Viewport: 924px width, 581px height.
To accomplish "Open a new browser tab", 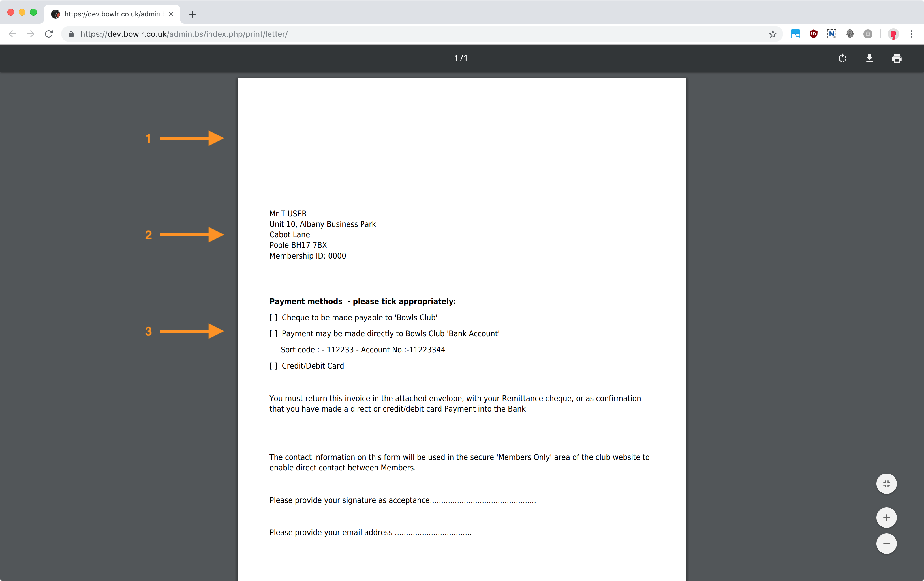I will 192,14.
